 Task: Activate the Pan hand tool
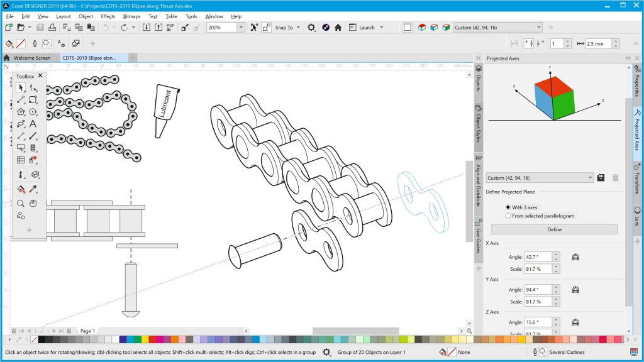pos(33,203)
